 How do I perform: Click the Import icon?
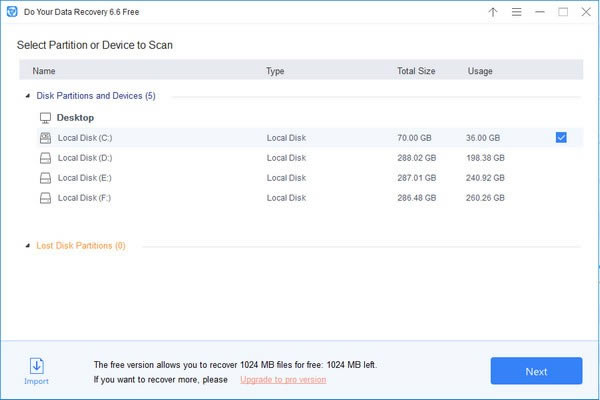36,366
